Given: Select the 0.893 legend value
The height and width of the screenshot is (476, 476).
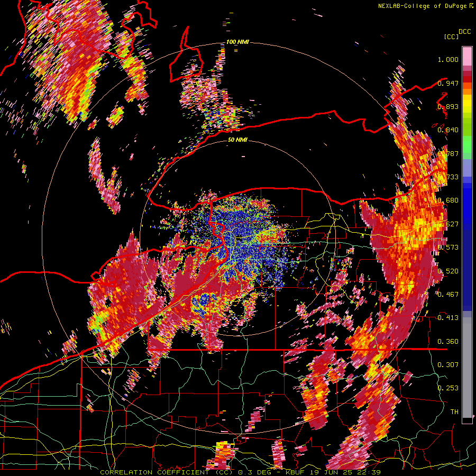Looking at the screenshot, I should [x=448, y=106].
